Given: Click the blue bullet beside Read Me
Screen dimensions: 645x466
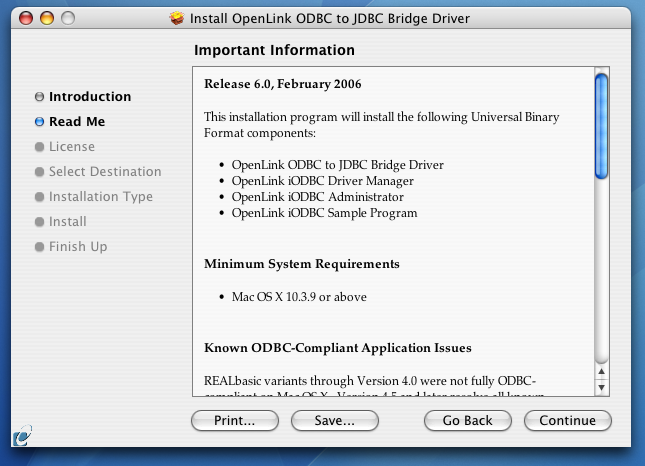Looking at the screenshot, I should coord(39,122).
